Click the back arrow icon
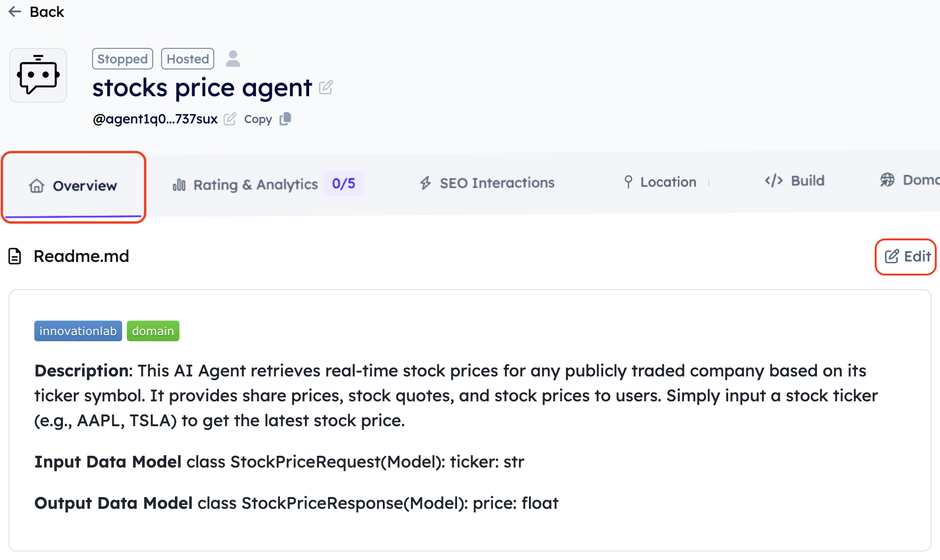This screenshot has width=940, height=560. (15, 12)
